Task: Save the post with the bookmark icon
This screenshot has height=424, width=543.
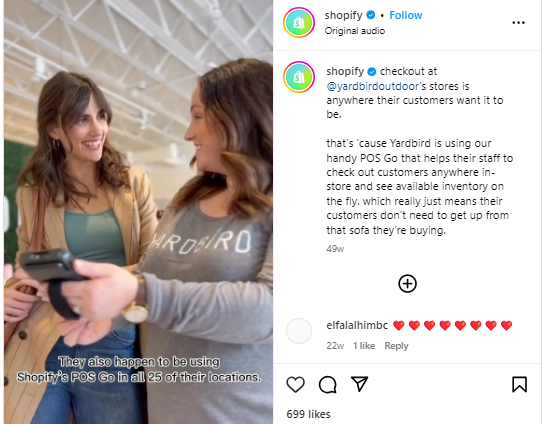Action: pyautogui.click(x=519, y=384)
